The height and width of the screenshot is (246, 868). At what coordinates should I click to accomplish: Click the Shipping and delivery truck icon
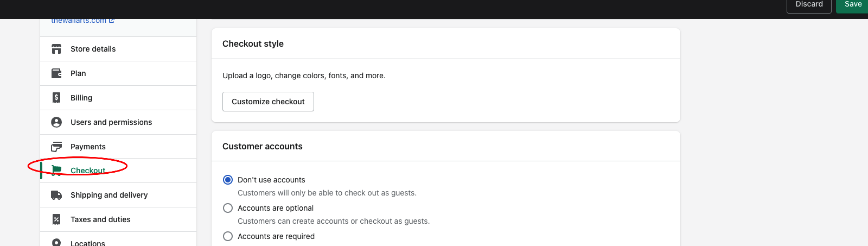tap(56, 195)
